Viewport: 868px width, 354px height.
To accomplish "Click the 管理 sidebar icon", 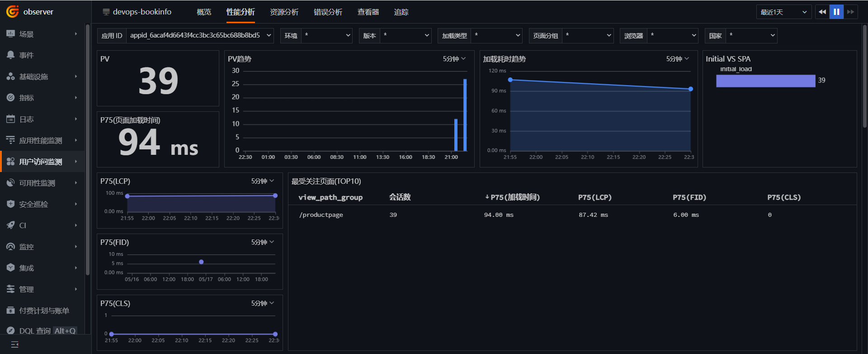I will click(x=10, y=289).
